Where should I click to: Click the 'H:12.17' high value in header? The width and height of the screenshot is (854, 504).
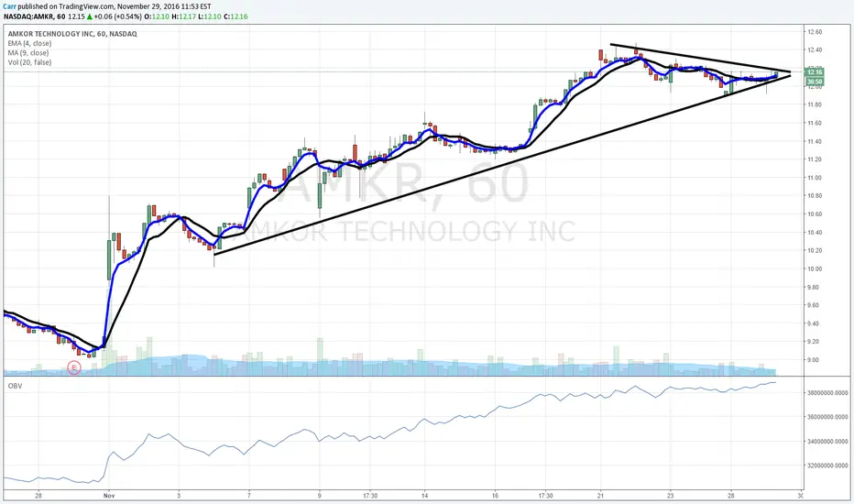coord(183,16)
